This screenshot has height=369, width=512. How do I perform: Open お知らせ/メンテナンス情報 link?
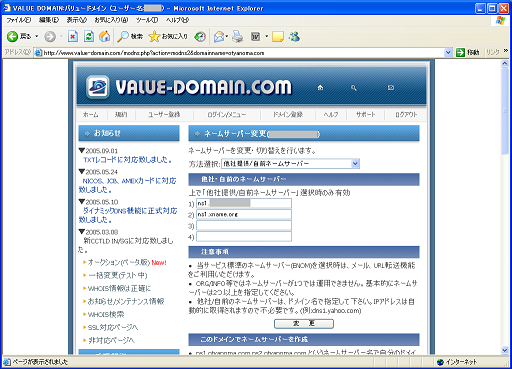coord(126,301)
